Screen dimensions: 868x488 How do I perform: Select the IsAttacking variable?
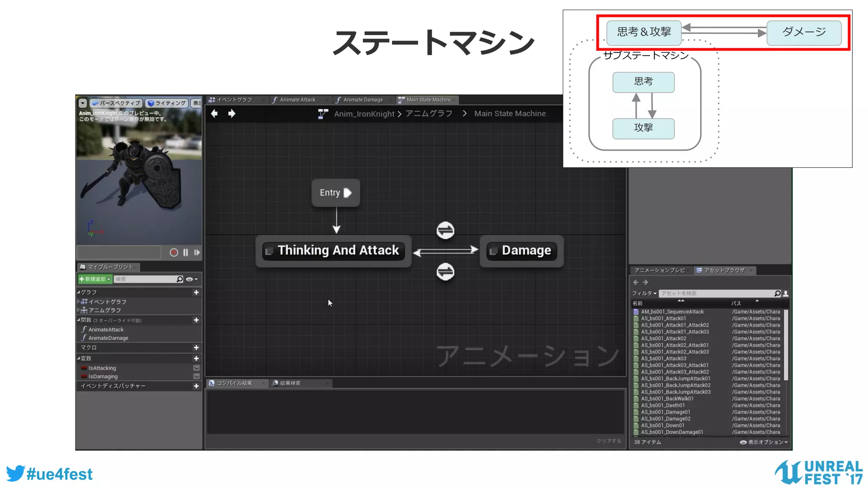coord(102,368)
